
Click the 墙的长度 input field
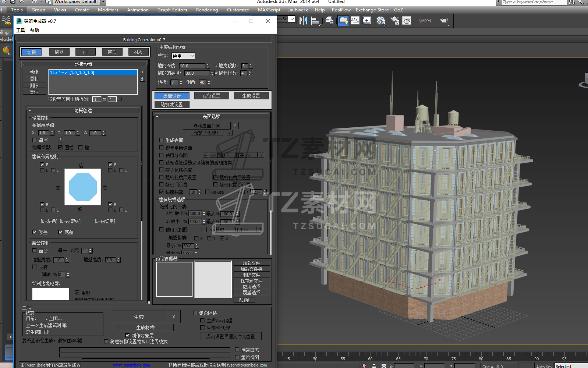192,66
